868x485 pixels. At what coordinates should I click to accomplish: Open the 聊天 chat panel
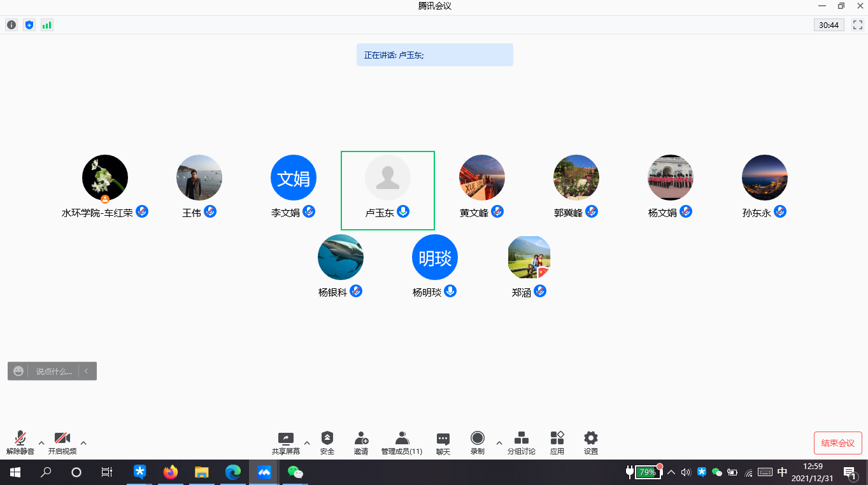[443, 442]
